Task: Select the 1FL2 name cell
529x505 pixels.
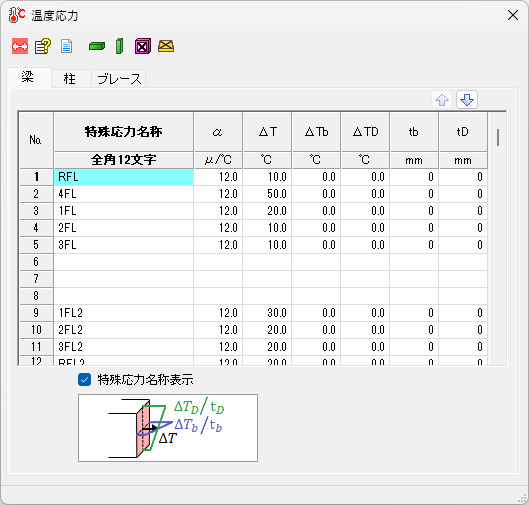Action: [x=123, y=313]
